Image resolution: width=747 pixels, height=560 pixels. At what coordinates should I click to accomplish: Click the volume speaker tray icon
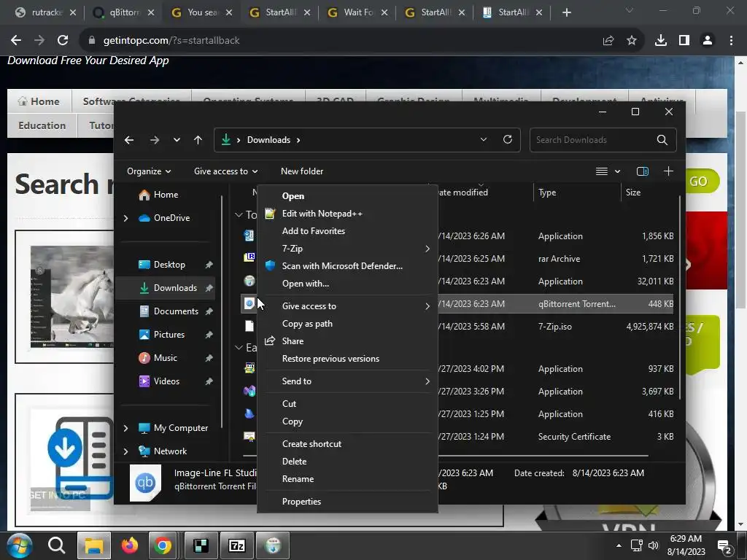pos(653,545)
